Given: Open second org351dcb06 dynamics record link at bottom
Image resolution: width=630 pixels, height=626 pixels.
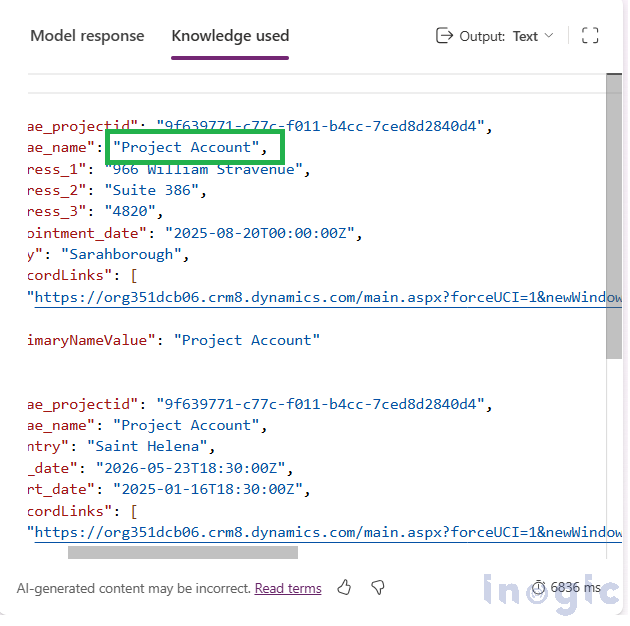Looking at the screenshot, I should click(x=328, y=532).
